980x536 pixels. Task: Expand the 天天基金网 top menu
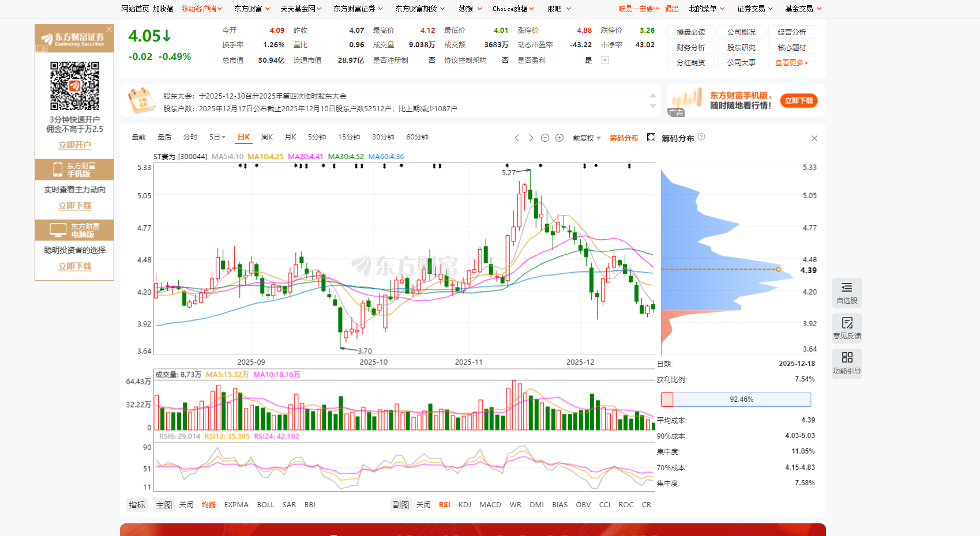301,9
